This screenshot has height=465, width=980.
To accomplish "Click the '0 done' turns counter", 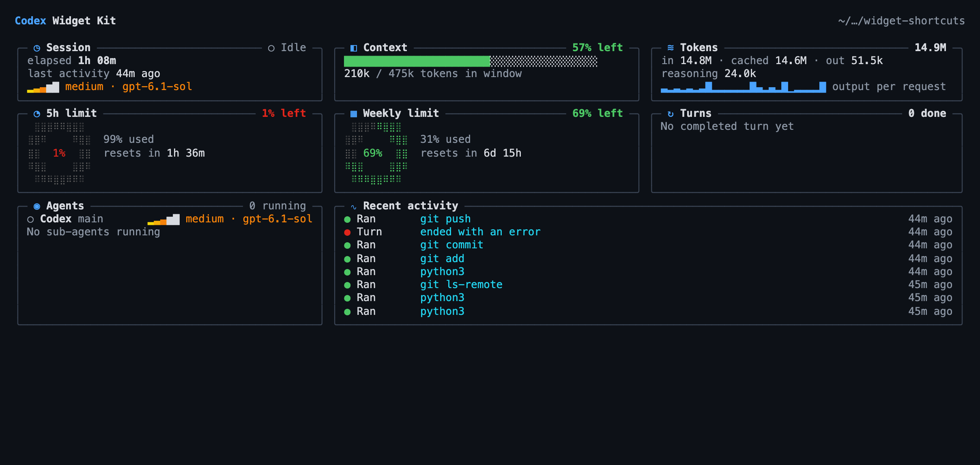I will (927, 113).
